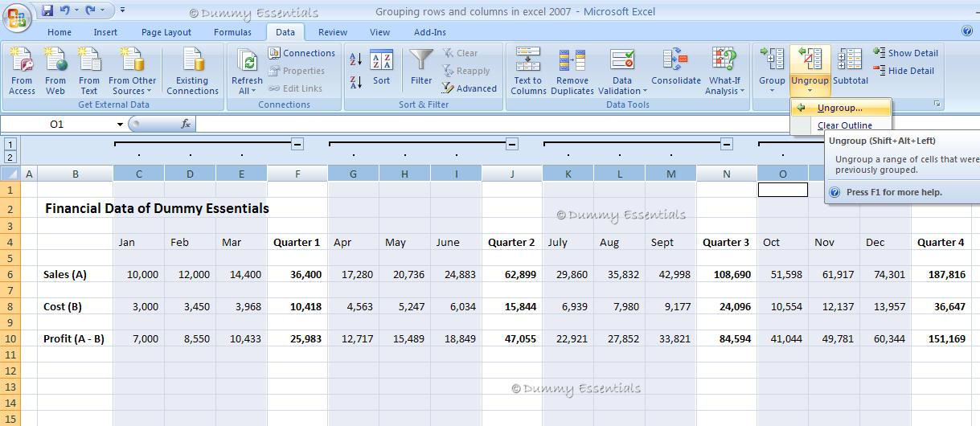Open Advanced filter options
The width and height of the screenshot is (980, 426).
click(x=469, y=88)
